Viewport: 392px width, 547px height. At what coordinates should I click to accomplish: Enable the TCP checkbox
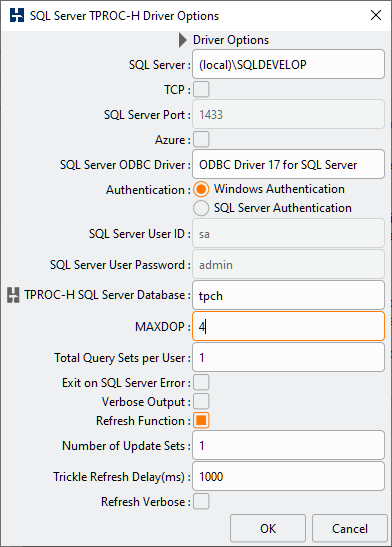(201, 89)
